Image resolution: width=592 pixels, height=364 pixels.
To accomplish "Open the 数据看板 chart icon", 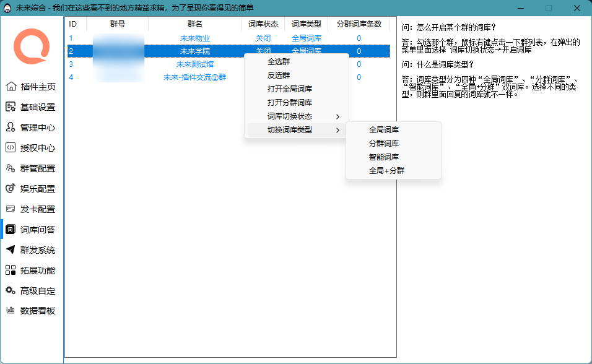I will coord(11,311).
